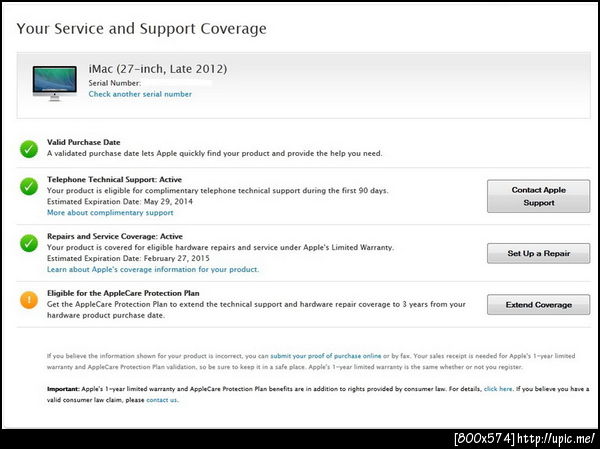Click the green checkmark beside Repairs and Service Coverage

29,243
